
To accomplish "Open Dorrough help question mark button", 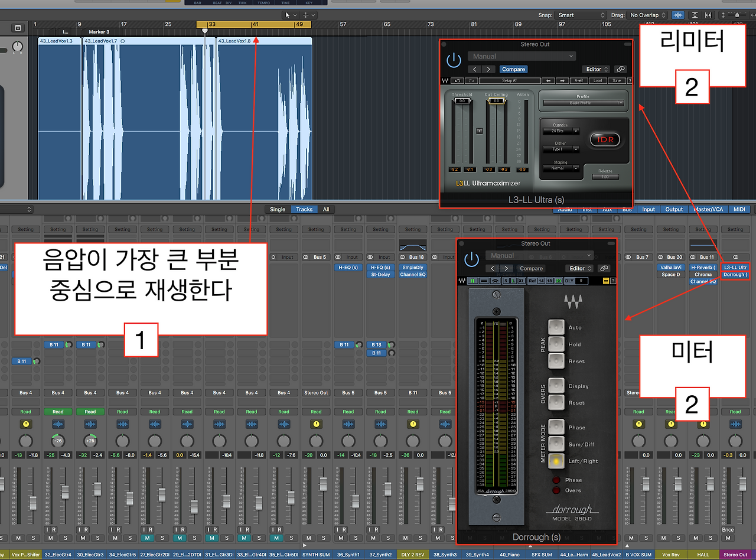I will [612, 281].
